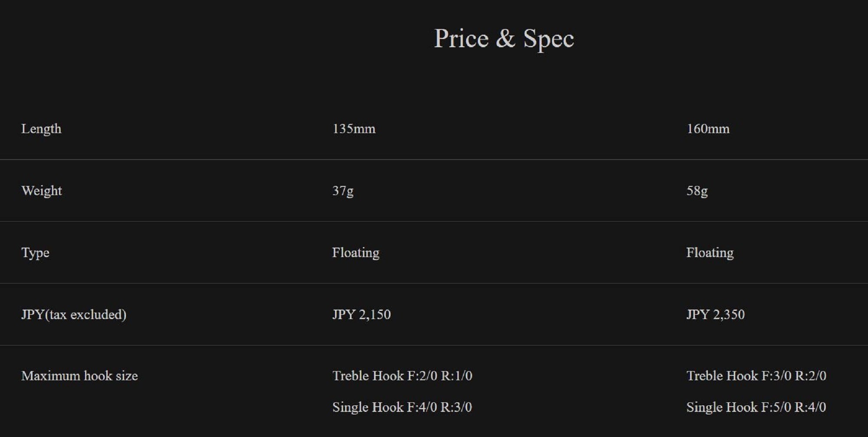This screenshot has height=437, width=868.
Task: Click Single Hook F:4/0 R:3/0 text
Action: pyautogui.click(x=402, y=408)
